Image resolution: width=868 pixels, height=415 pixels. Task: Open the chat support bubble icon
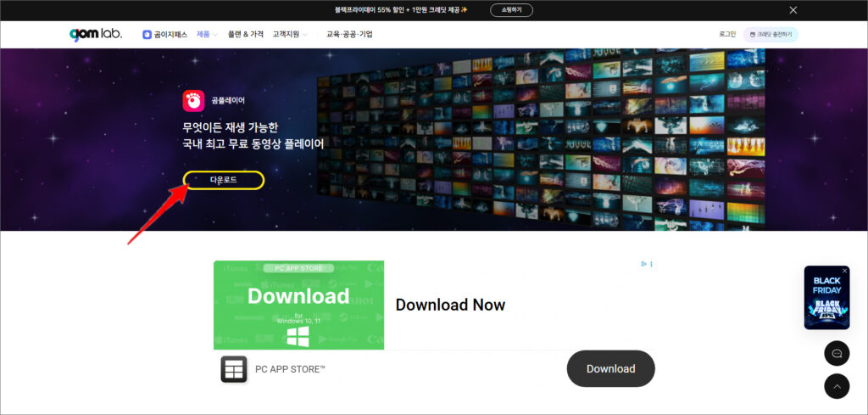836,353
